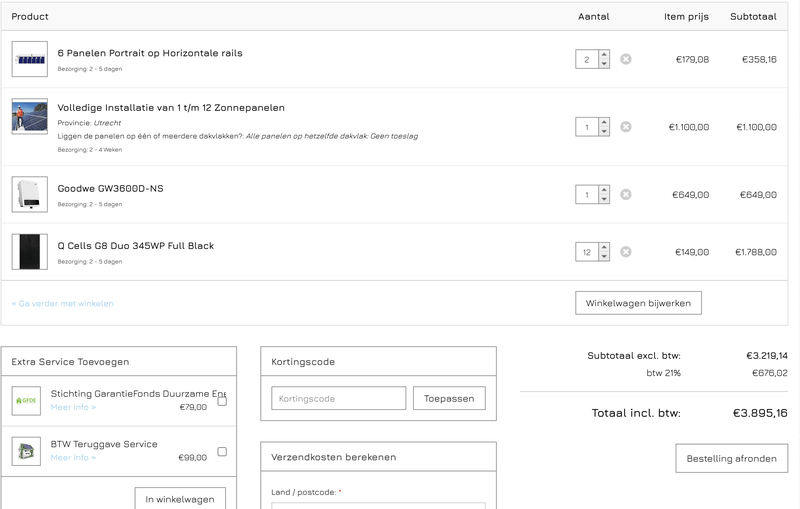Image resolution: width=800 pixels, height=509 pixels.
Task: Open Q Cells G8 Duo 345WP Full Black link
Action: click(136, 246)
